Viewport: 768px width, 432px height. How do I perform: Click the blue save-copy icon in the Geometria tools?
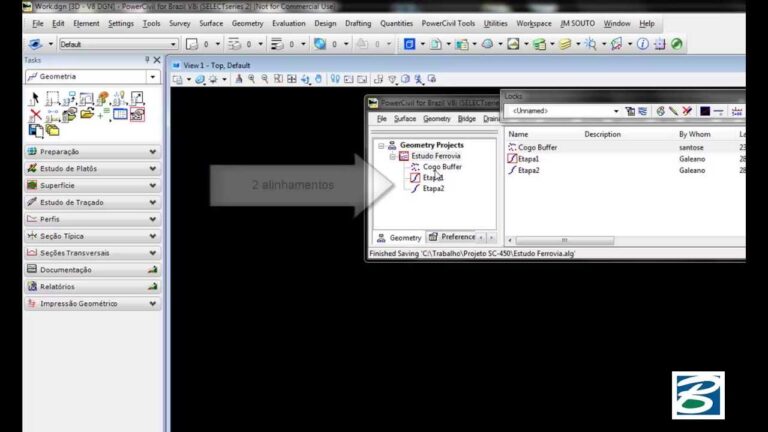click(35, 130)
